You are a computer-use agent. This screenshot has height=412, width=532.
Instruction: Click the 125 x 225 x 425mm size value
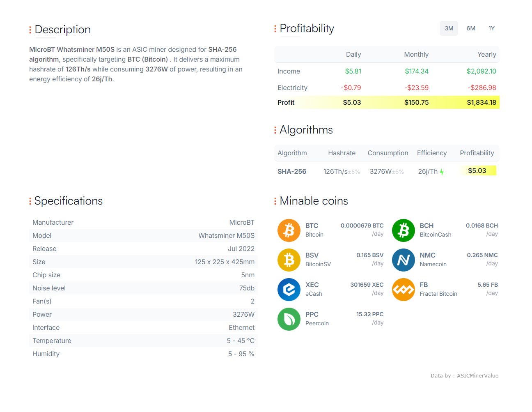pos(225,262)
